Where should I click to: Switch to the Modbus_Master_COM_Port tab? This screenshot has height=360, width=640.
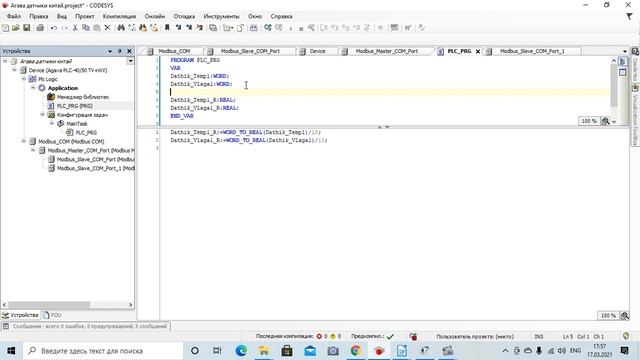386,51
